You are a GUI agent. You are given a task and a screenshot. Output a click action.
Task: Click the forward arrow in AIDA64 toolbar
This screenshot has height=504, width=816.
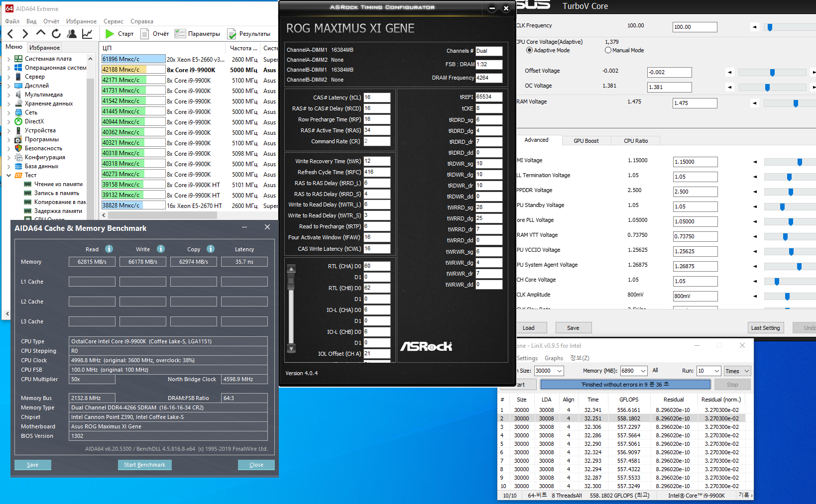[x=25, y=34]
